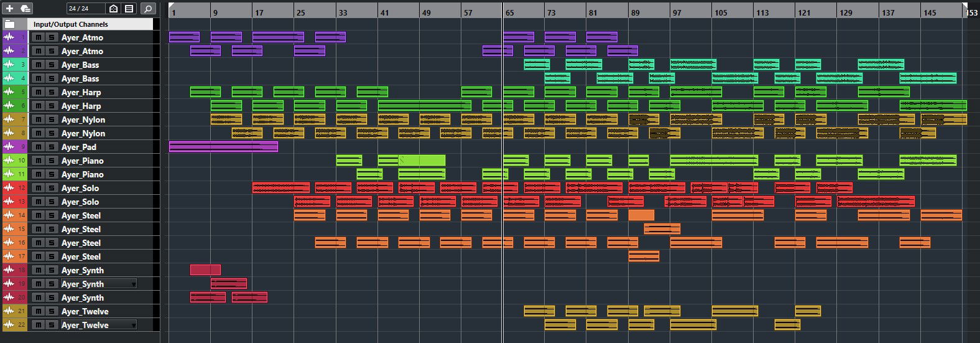Image resolution: width=980 pixels, height=343 pixels.
Task: Open the track list configuration lines icon
Action: pos(129,9)
